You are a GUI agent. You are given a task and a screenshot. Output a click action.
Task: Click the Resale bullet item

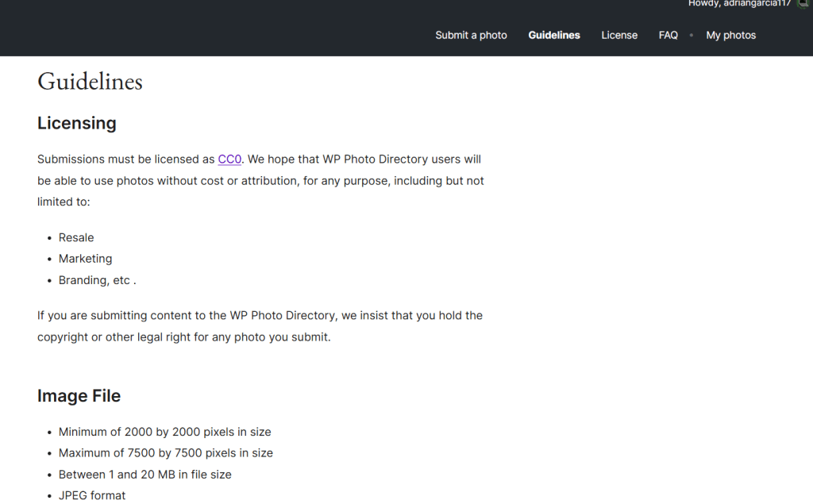click(x=76, y=237)
